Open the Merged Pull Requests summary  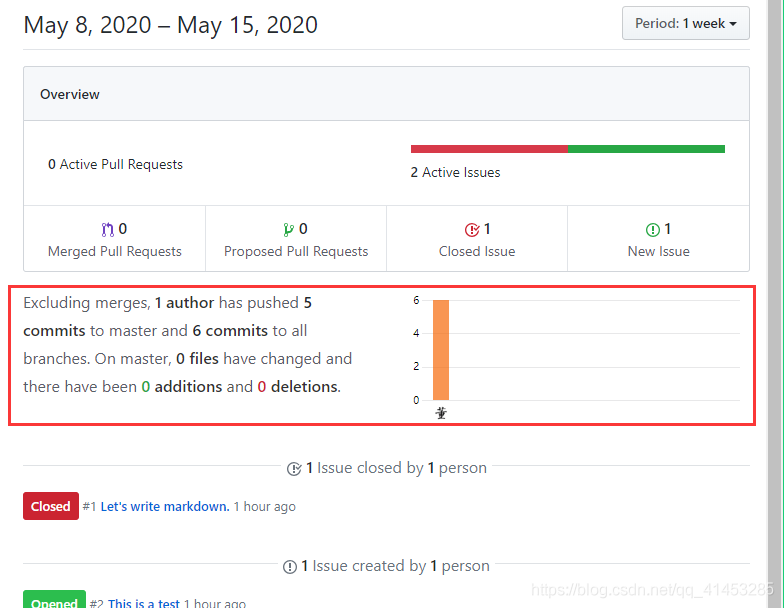pos(114,251)
